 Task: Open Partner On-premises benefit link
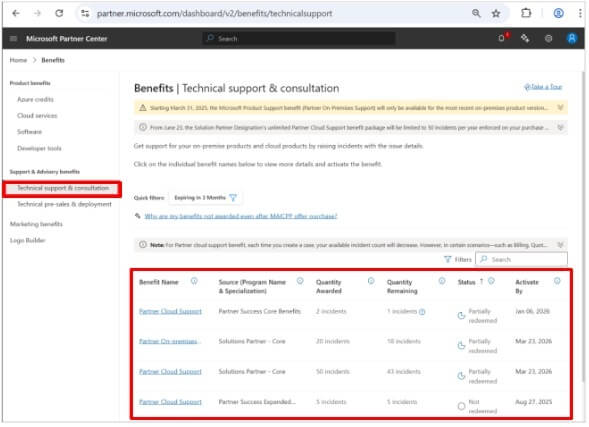170,341
